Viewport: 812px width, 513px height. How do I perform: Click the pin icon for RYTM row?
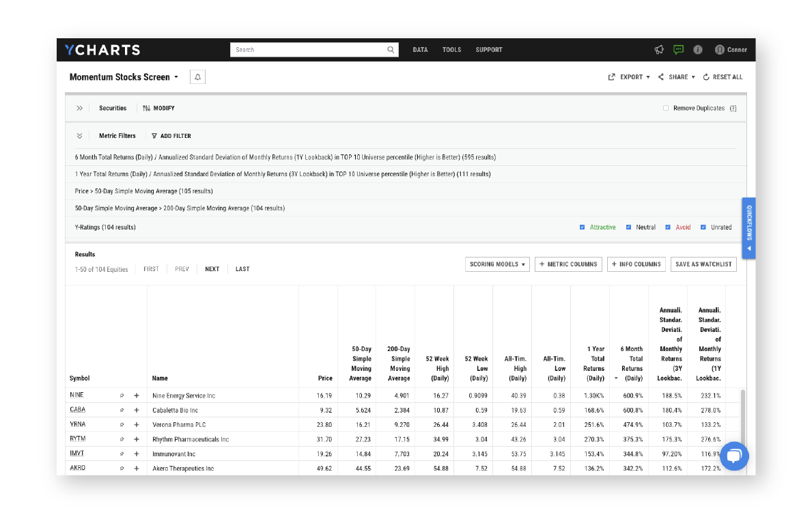click(x=122, y=439)
